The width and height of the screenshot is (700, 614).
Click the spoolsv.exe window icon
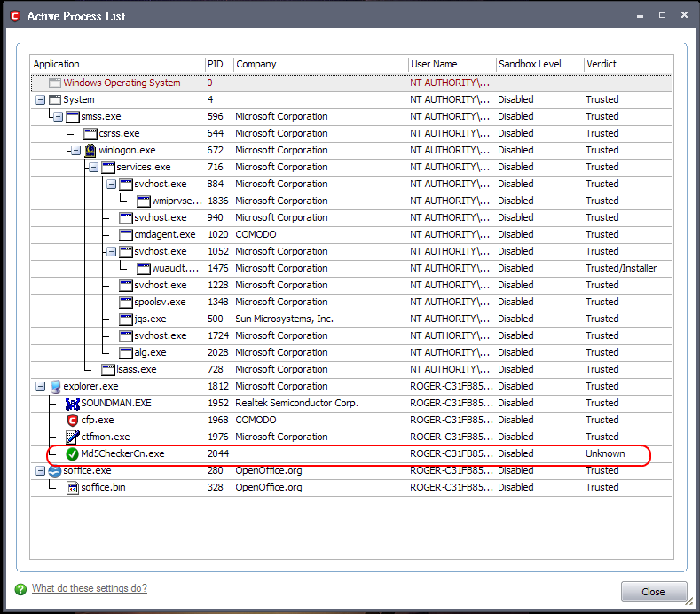126,303
